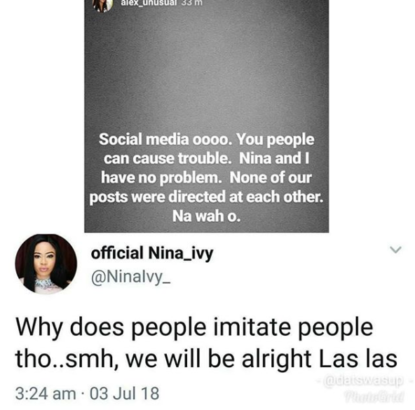Click the 'Why does people imitate people' text
This screenshot has height=410, width=415.
(194, 327)
